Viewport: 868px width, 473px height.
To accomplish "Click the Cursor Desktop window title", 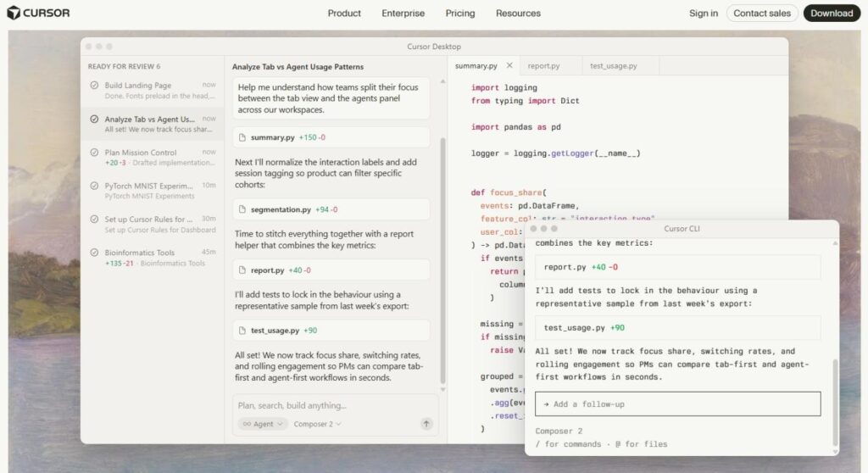I will click(433, 47).
